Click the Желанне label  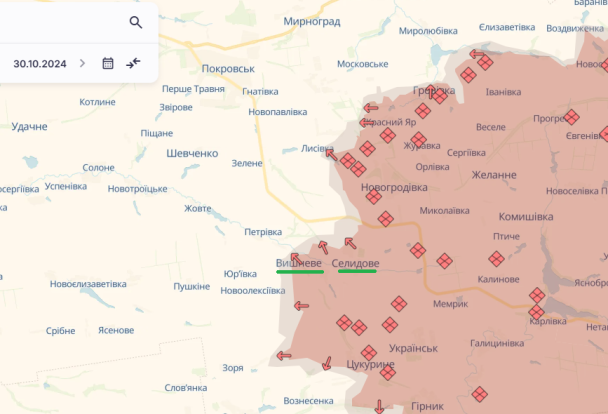[x=494, y=175]
